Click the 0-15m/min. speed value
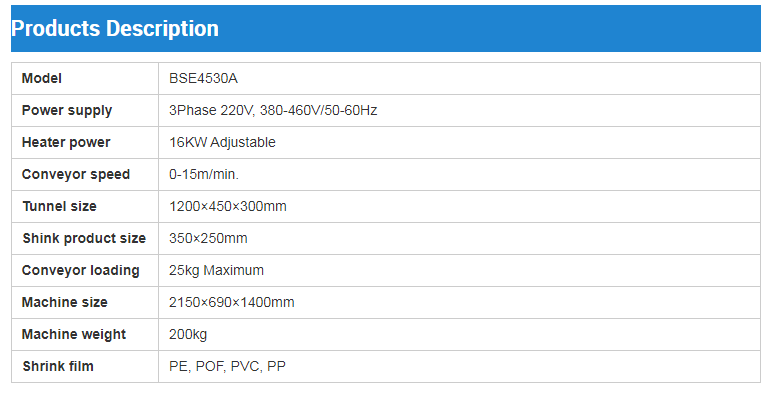This screenshot has height=394, width=772. pos(204,174)
